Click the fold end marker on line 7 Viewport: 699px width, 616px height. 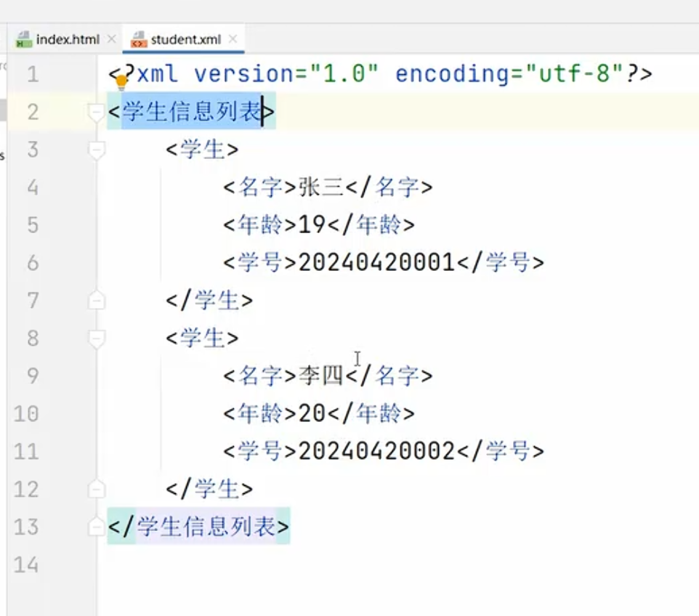tap(96, 300)
